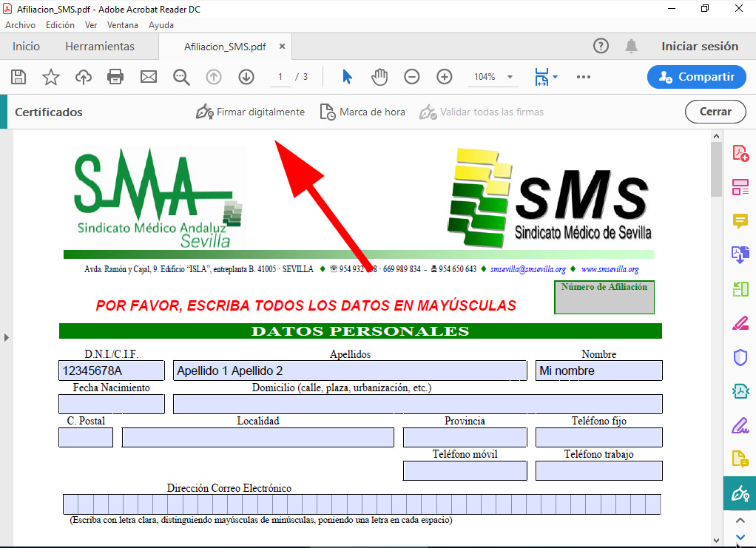Screen dimensions: 756x548
Task: Open help with the question mark icon
Action: pos(601,47)
